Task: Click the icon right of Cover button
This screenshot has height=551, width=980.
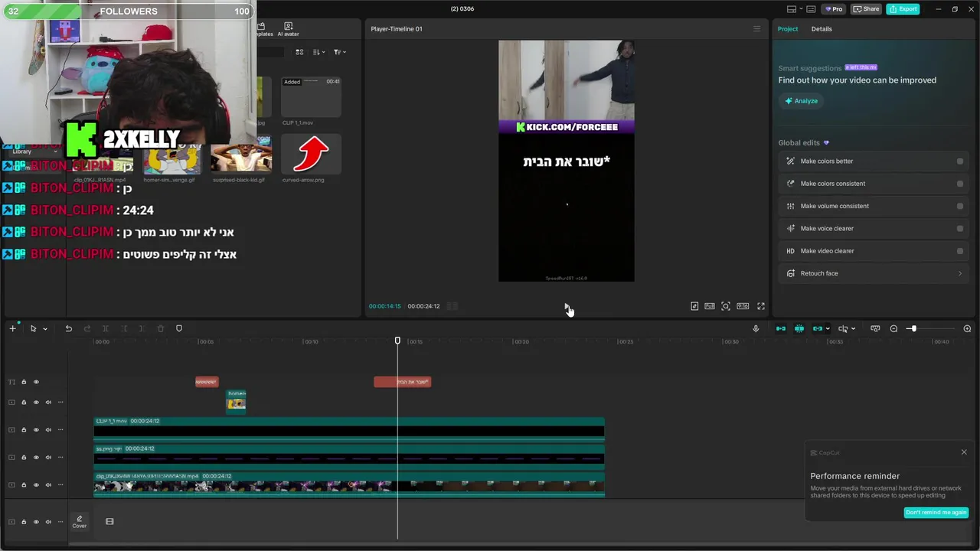Action: point(109,521)
